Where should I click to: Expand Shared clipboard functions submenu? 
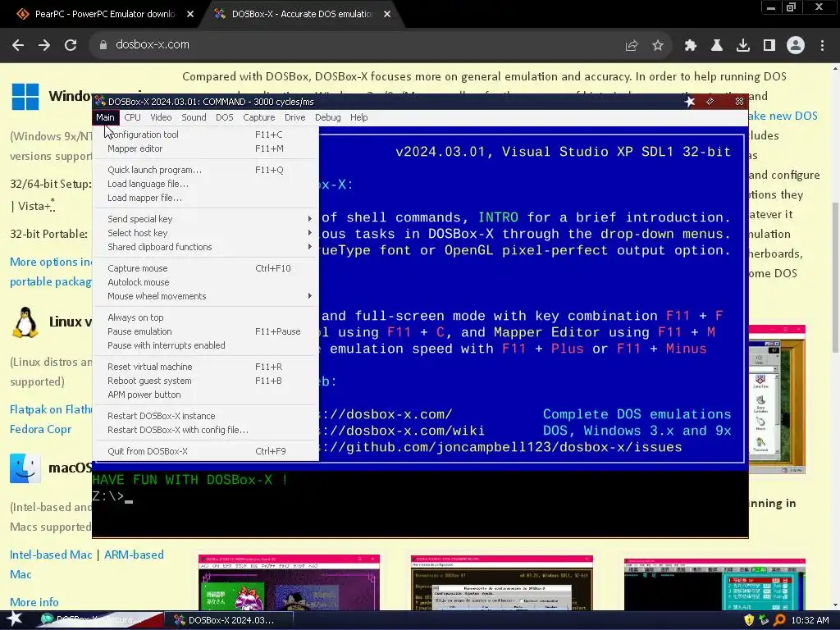coord(206,246)
